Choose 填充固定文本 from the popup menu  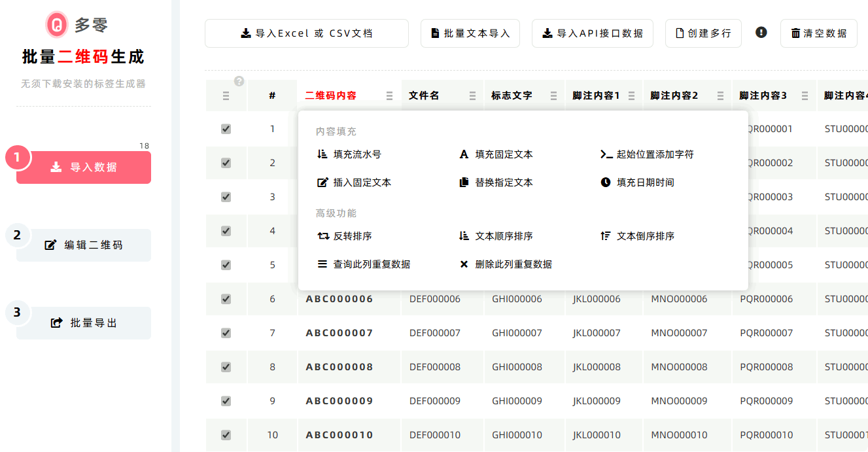tap(496, 155)
